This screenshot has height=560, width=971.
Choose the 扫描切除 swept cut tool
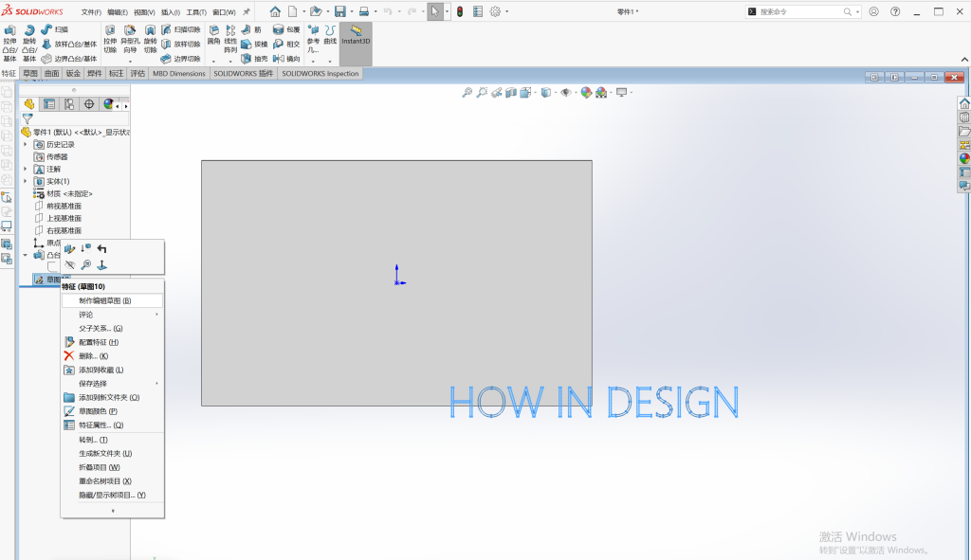click(181, 29)
